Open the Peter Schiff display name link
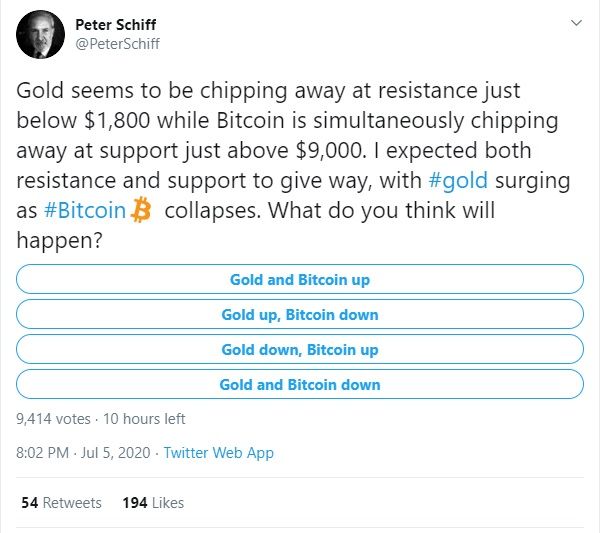The height and width of the screenshot is (533, 601). pyautogui.click(x=118, y=23)
